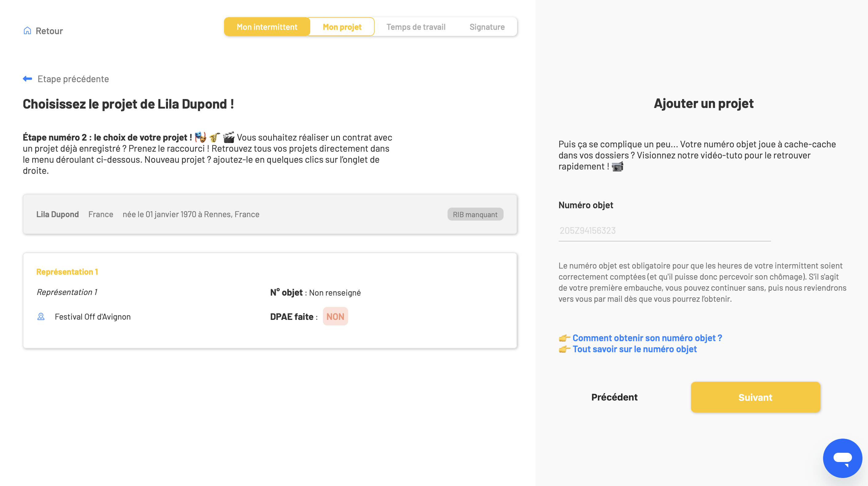Click the Précédent button
868x486 pixels.
click(x=614, y=397)
